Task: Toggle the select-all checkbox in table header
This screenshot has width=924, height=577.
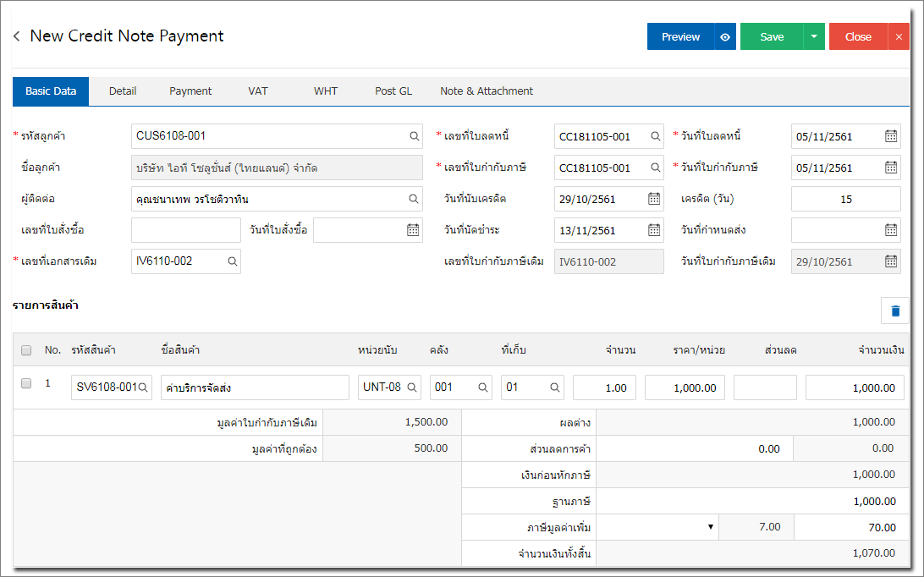Action: (x=26, y=350)
